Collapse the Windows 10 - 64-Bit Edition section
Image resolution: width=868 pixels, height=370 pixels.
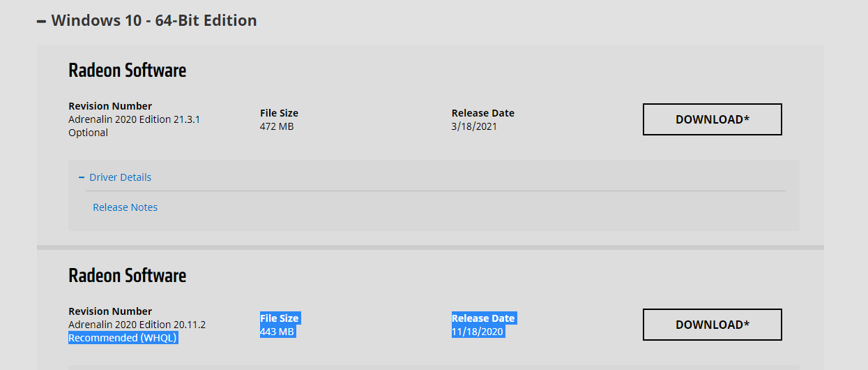(x=153, y=20)
